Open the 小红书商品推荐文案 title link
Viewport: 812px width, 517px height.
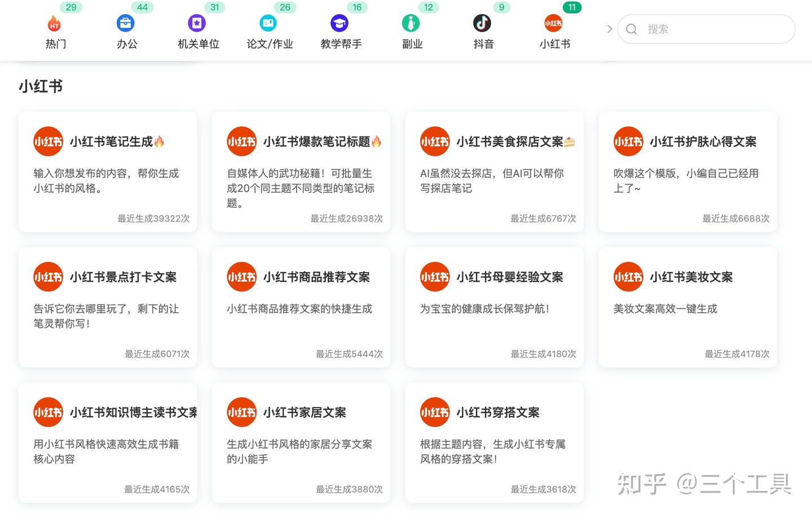click(x=316, y=277)
